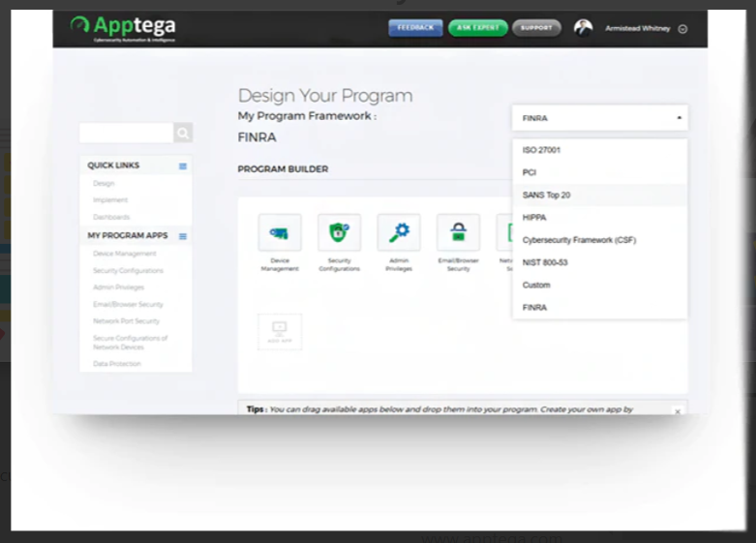
Task: Click the Apptega logo
Action: [123, 28]
